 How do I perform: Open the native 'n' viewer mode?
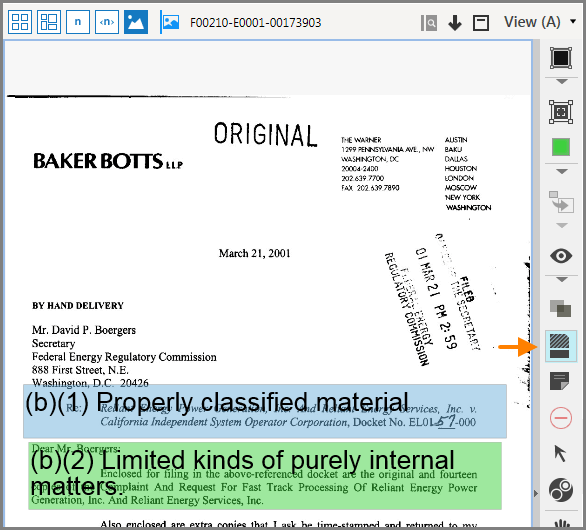(x=78, y=22)
